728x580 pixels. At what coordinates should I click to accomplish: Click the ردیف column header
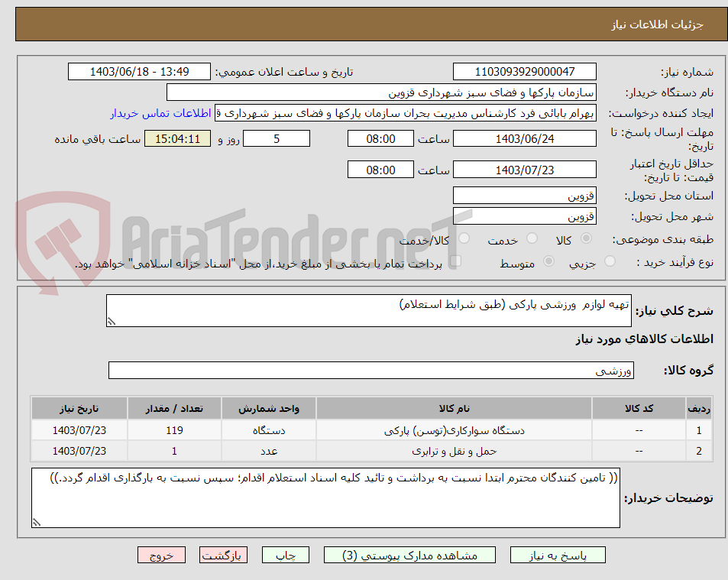699,409
